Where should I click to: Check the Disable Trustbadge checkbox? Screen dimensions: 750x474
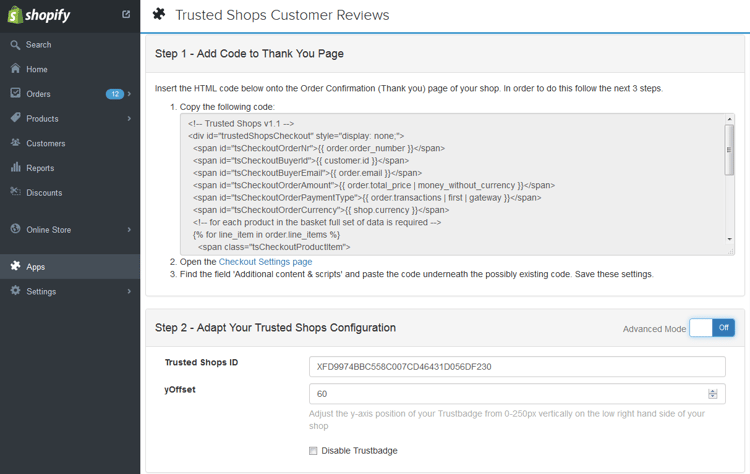pyautogui.click(x=313, y=451)
